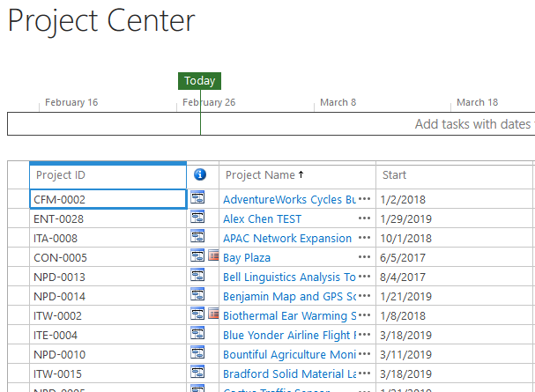
Task: Open the APAC Network Expansion project link
Action: click(x=287, y=239)
